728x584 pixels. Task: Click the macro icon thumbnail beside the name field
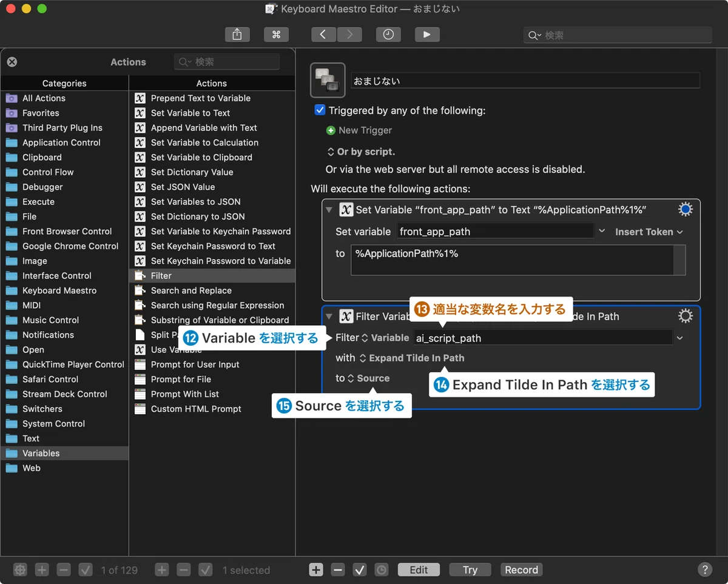click(x=328, y=80)
